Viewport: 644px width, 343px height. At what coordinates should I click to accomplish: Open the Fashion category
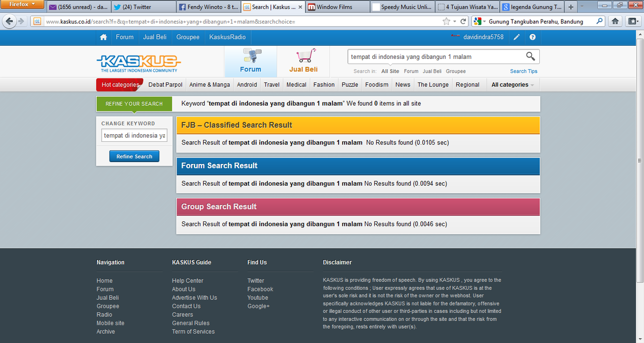click(x=324, y=84)
